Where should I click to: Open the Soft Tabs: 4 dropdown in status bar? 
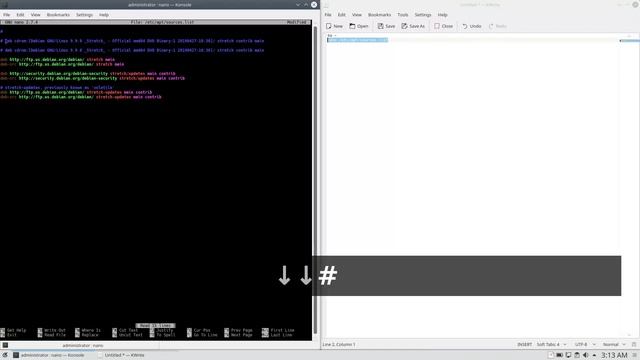pyautogui.click(x=551, y=344)
